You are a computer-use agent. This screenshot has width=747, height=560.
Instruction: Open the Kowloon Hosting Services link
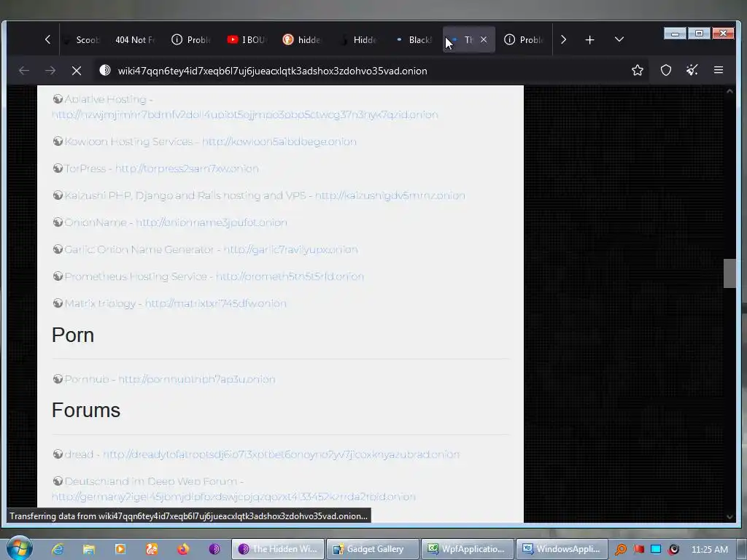click(279, 142)
